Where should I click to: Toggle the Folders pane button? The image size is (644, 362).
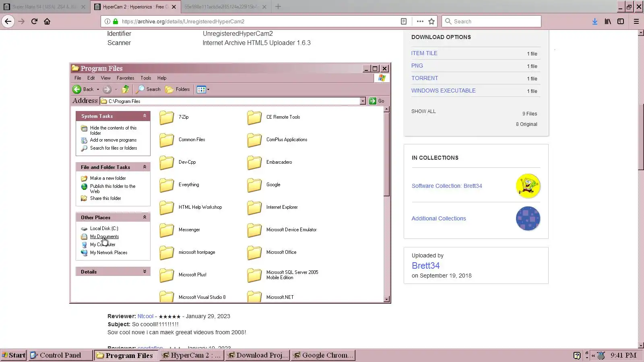(178, 89)
